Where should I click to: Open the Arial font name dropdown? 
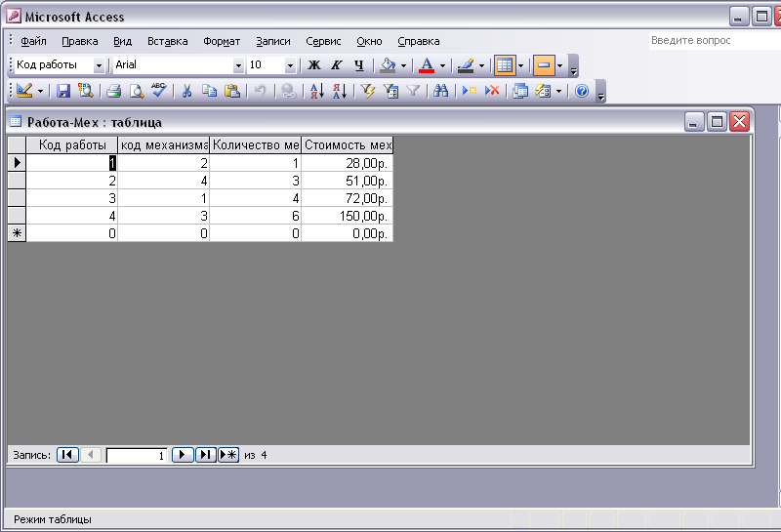pos(238,65)
